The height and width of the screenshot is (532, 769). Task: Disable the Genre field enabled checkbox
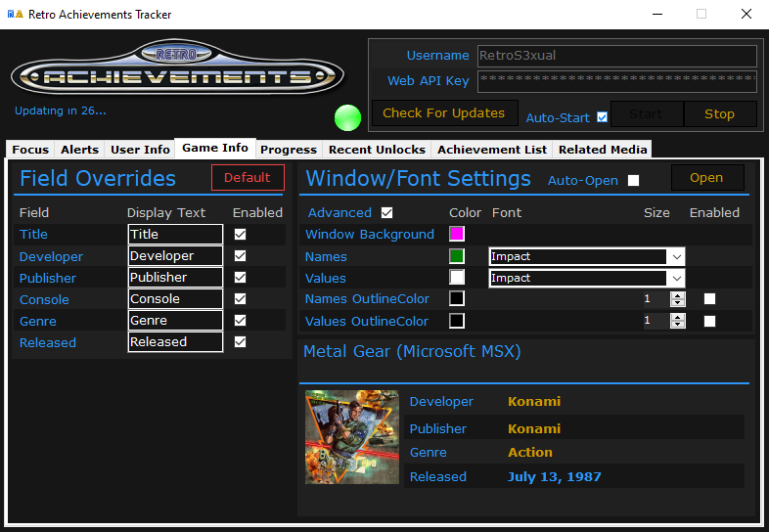(241, 321)
